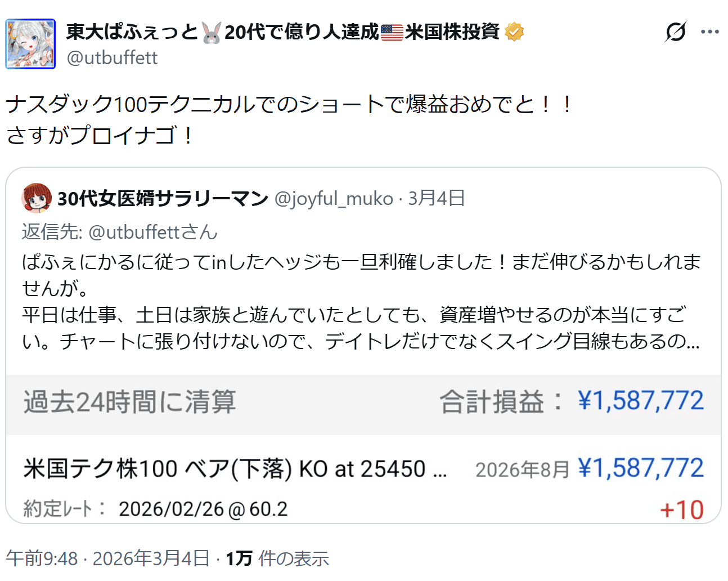Click the @utbuffettさん reply mention
Screen dimensions: 728x581
[152, 232]
